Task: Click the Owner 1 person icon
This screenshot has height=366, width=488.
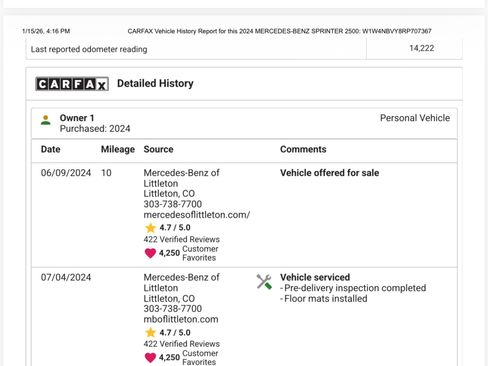Action: (x=46, y=120)
